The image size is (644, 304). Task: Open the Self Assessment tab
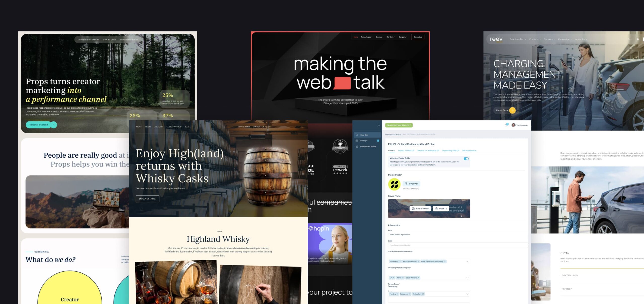tap(469, 151)
